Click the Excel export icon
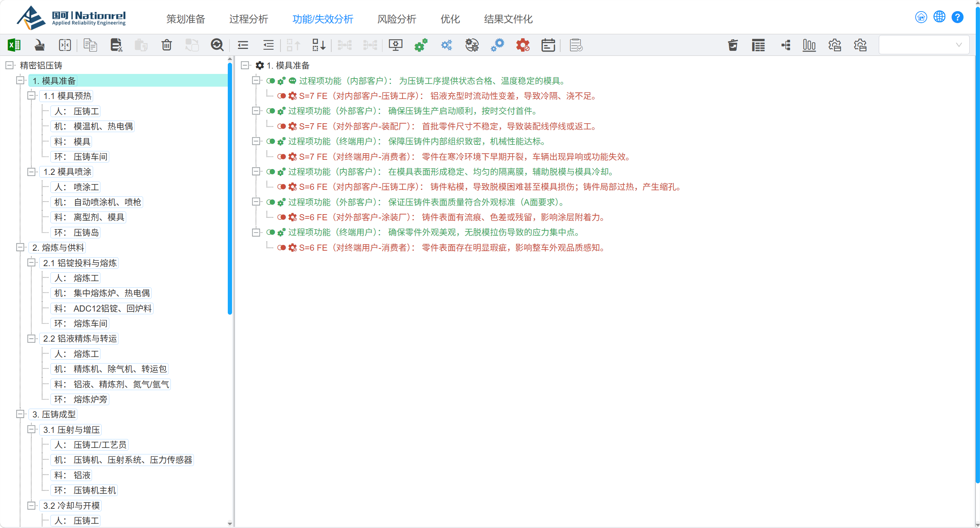The image size is (980, 528). pyautogui.click(x=14, y=45)
